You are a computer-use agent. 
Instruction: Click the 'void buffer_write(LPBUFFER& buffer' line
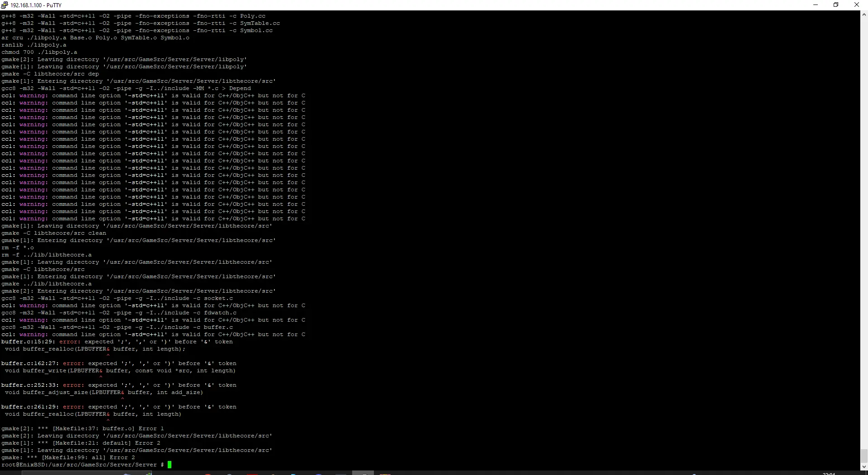(120, 370)
